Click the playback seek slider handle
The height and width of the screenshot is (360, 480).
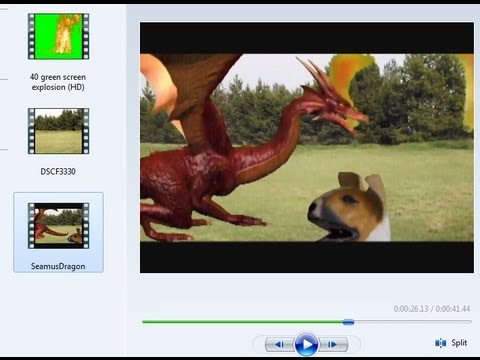348,322
